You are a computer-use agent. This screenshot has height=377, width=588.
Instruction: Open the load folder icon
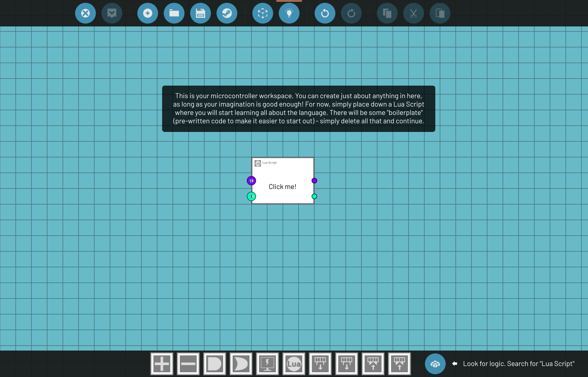[x=174, y=13]
